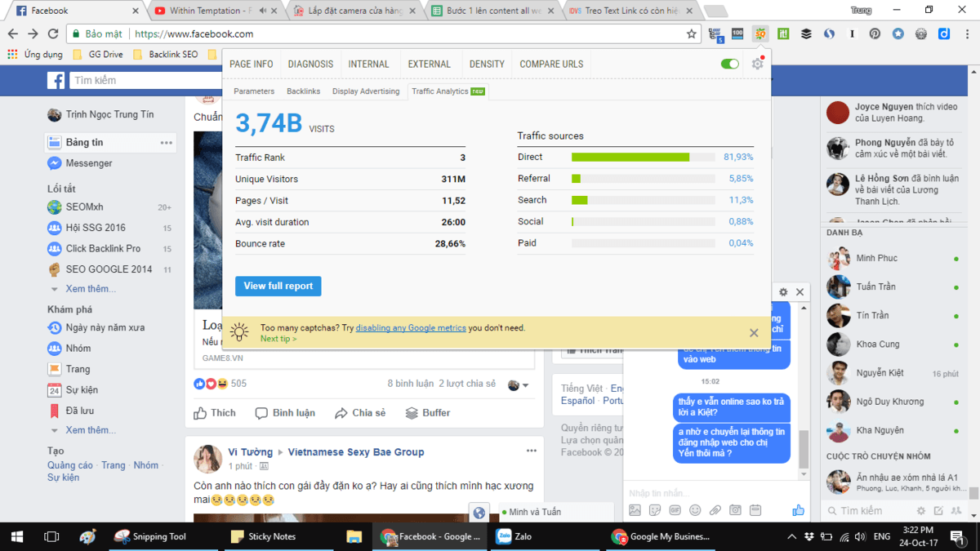
Task: Open File Explorer in taskbar
Action: [x=354, y=536]
